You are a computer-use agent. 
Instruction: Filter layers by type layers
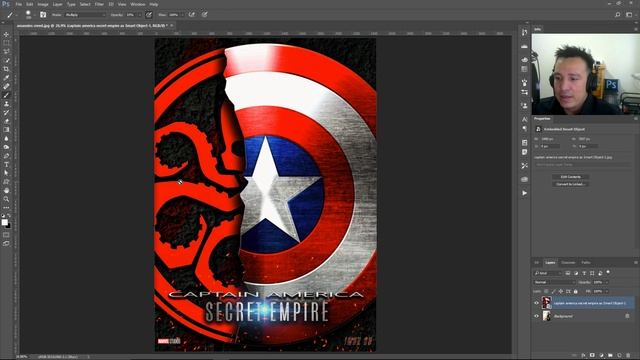pos(584,273)
